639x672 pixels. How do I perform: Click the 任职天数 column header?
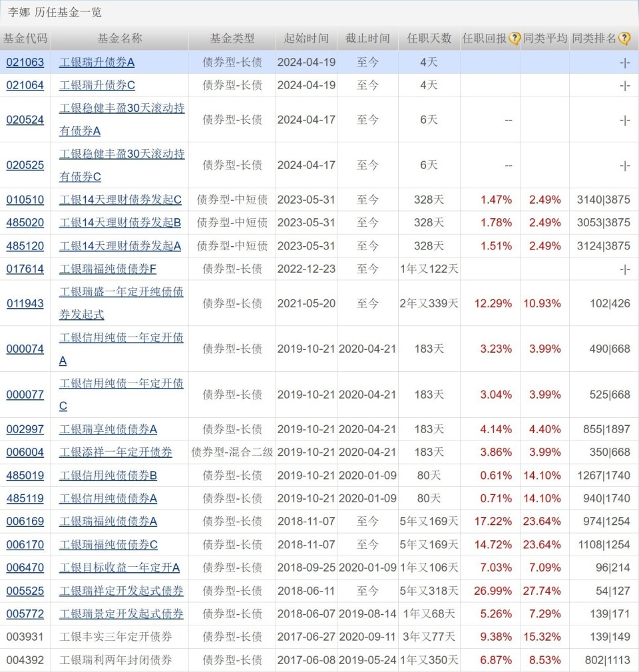429,39
